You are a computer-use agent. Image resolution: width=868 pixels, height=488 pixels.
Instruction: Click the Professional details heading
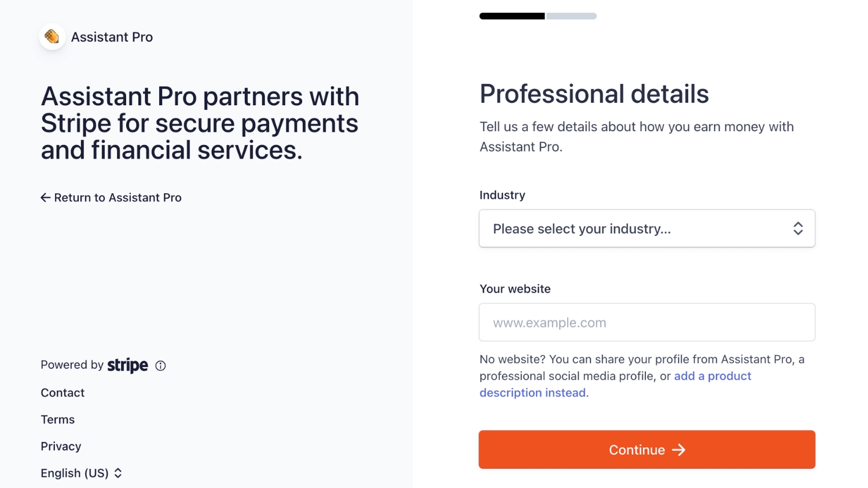coord(594,94)
